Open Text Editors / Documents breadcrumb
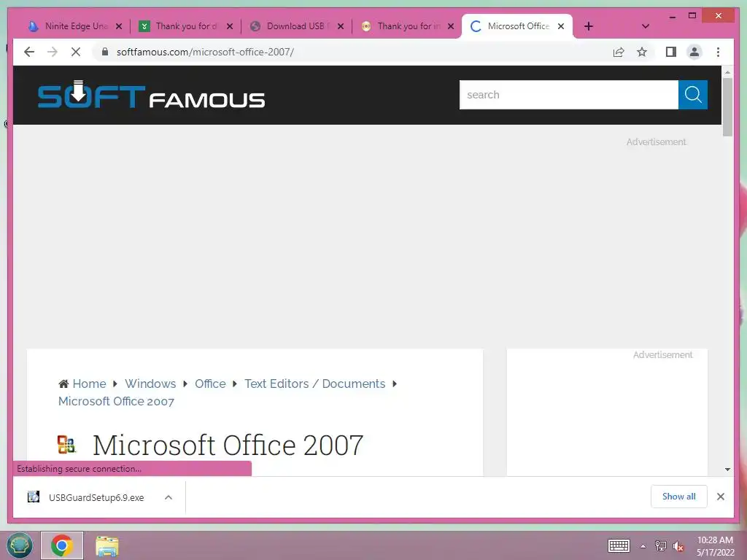 315,384
